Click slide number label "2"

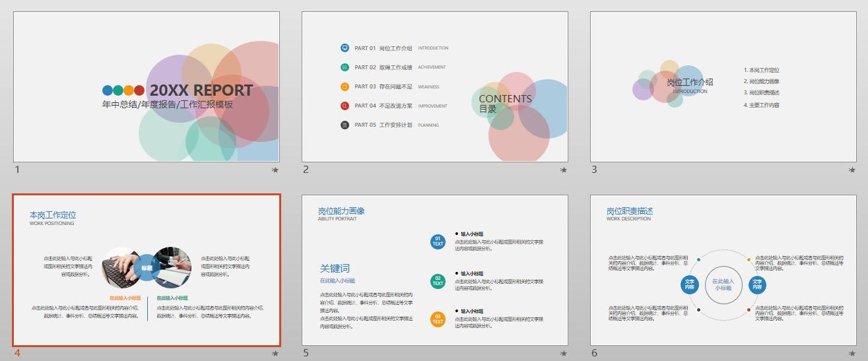coord(306,170)
